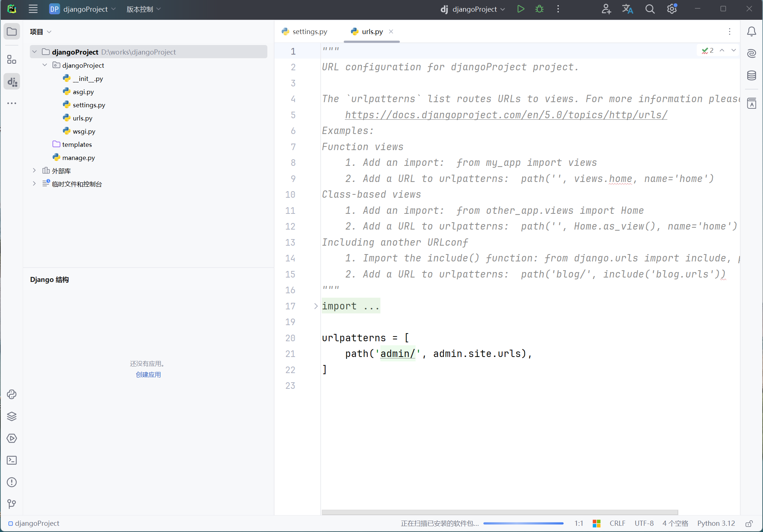Expand the folded import block on line 17
Viewport: 763px width, 532px height.
[x=316, y=306]
